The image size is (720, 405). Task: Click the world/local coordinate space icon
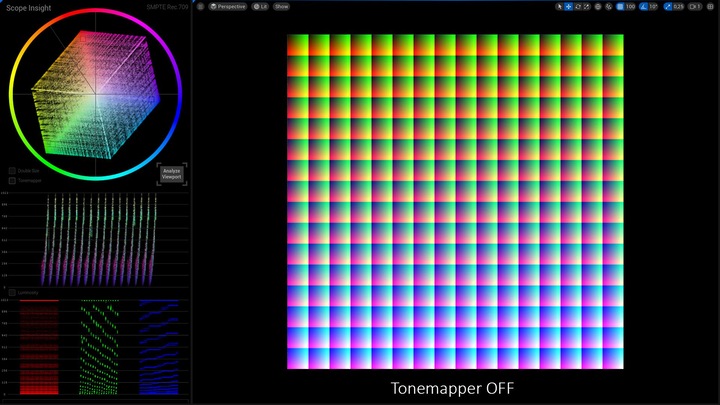coord(598,6)
